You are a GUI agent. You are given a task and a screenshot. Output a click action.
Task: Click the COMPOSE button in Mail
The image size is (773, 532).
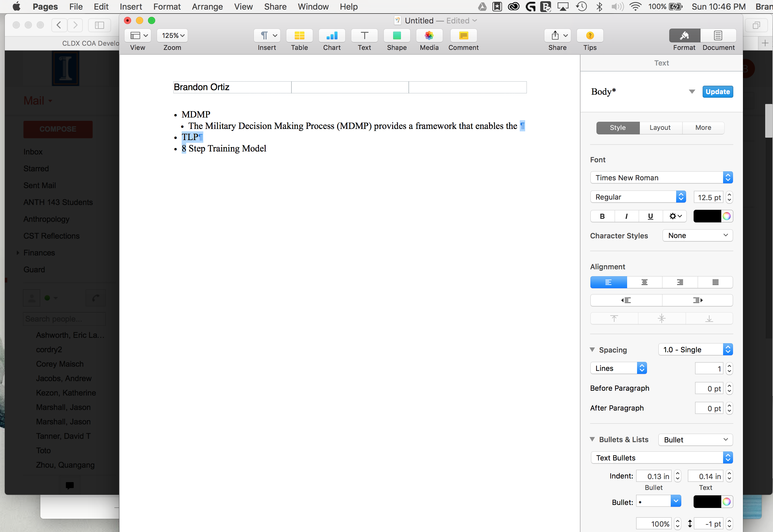[x=57, y=129]
